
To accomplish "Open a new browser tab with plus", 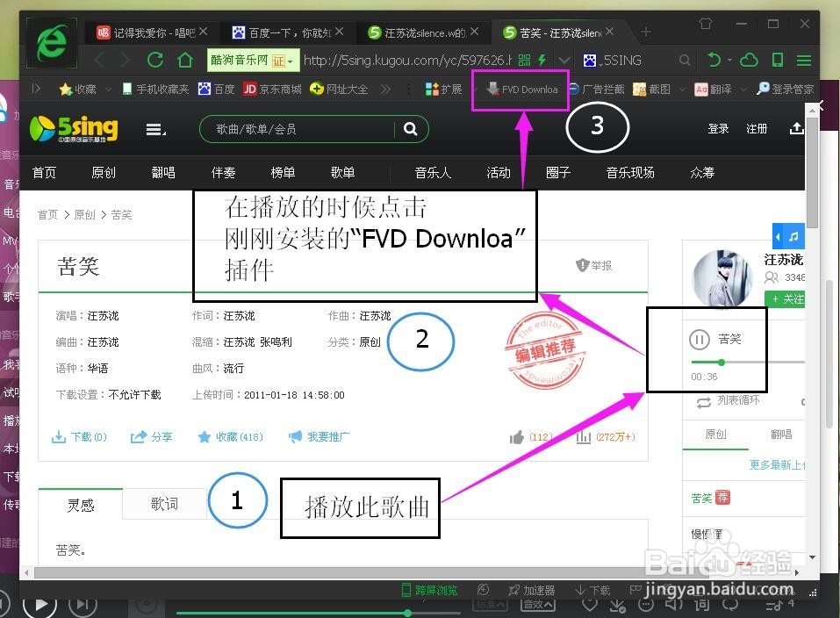I will pos(645,32).
